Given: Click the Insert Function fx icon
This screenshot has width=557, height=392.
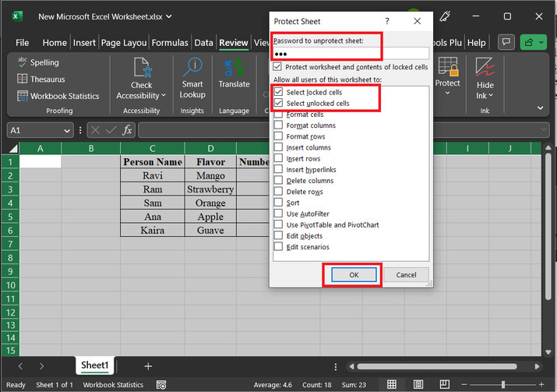Looking at the screenshot, I should click(x=127, y=130).
